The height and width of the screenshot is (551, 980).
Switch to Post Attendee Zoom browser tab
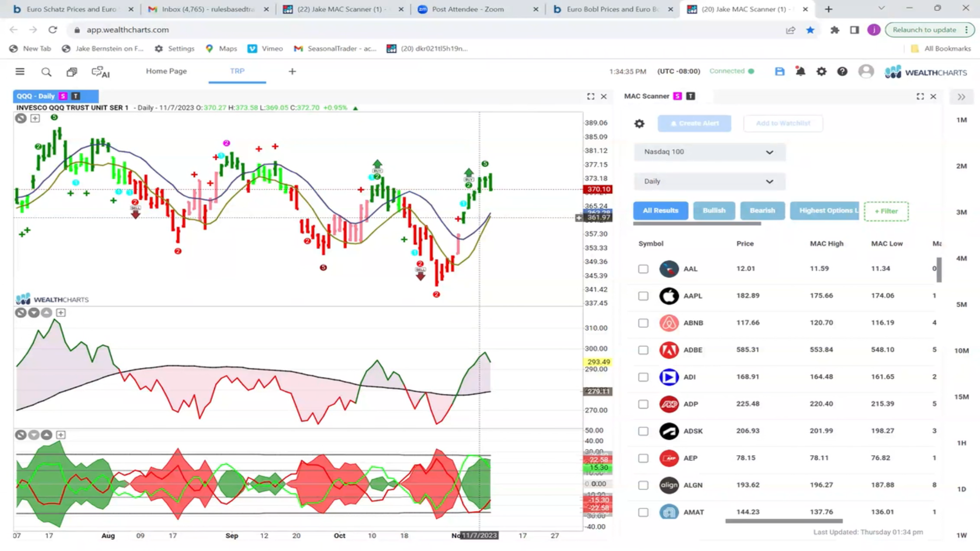tap(477, 9)
